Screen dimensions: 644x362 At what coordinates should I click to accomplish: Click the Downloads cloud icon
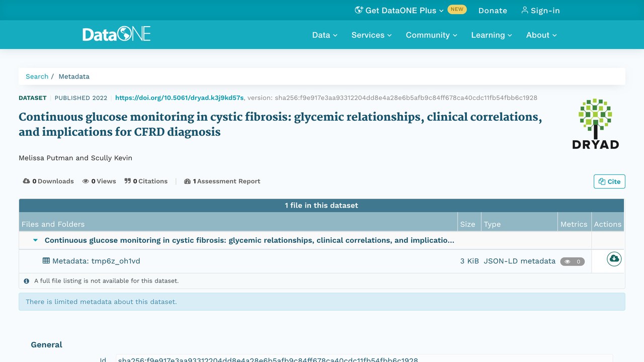tap(26, 181)
